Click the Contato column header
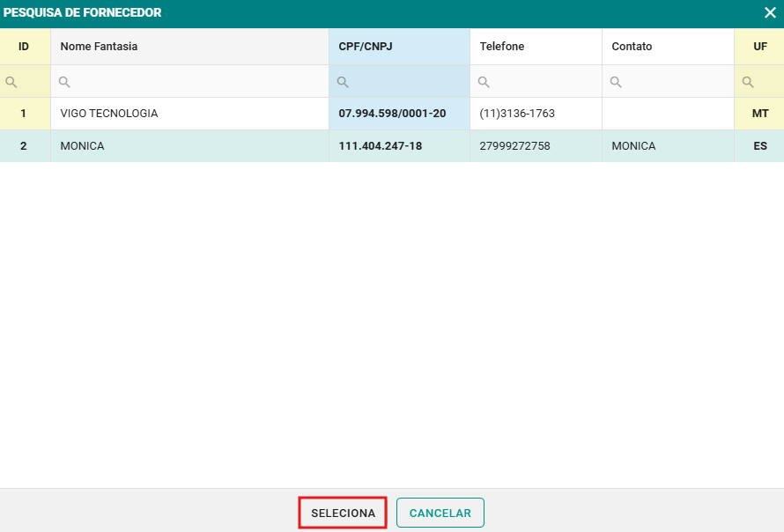 tap(632, 47)
